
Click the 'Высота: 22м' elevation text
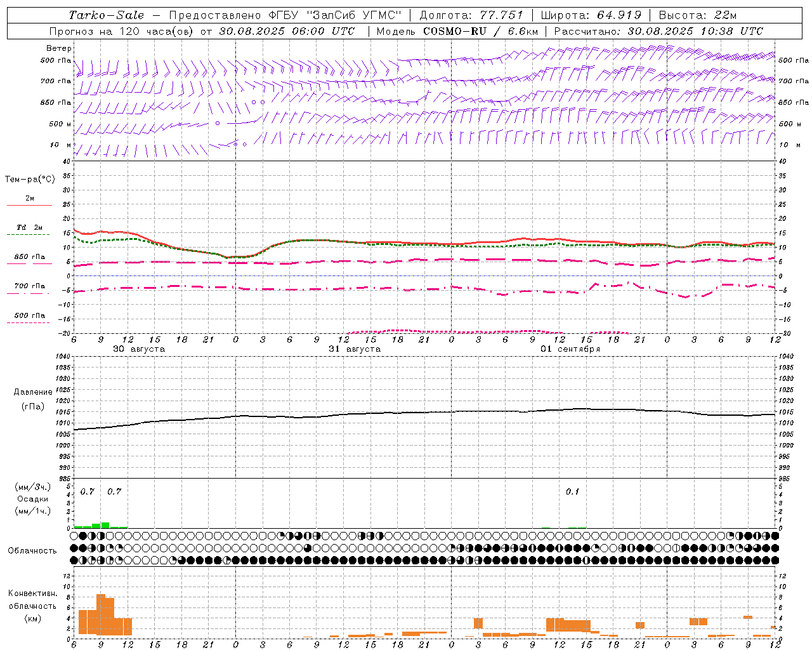[x=698, y=15]
